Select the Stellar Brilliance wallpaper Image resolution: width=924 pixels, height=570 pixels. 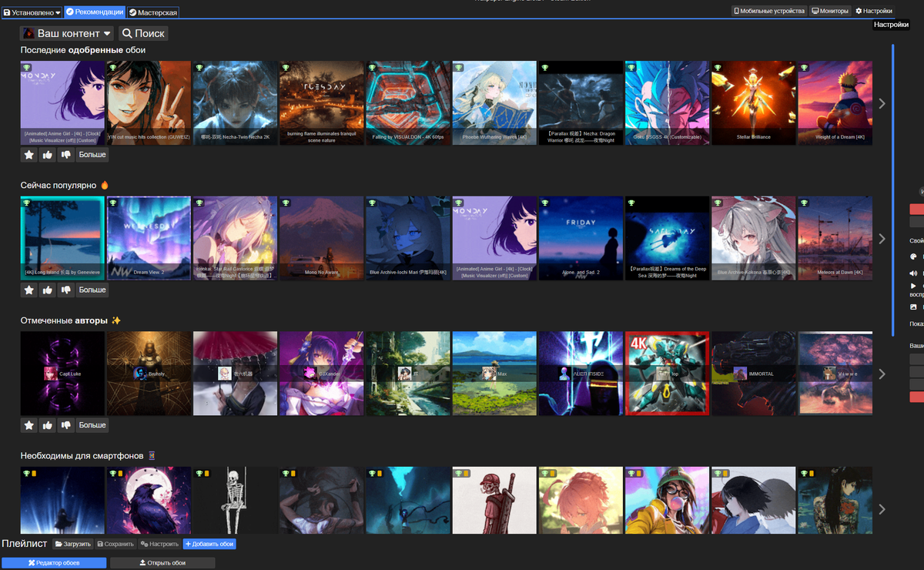point(753,103)
